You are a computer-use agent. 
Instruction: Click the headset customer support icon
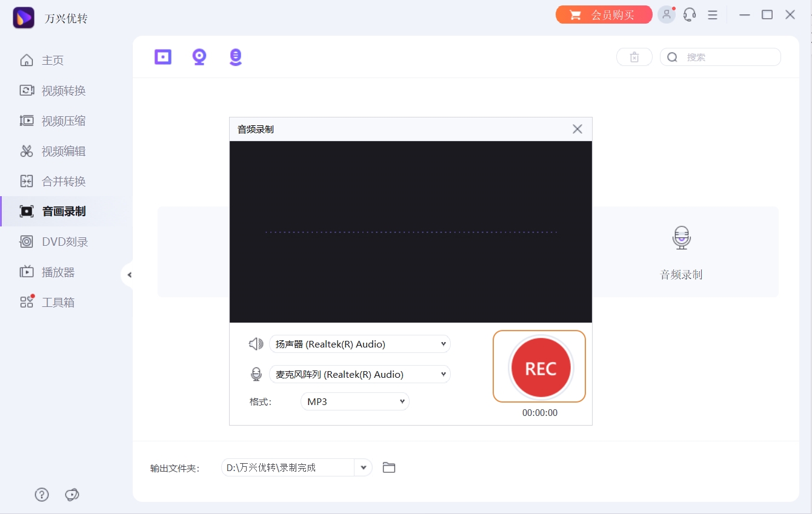(690, 14)
